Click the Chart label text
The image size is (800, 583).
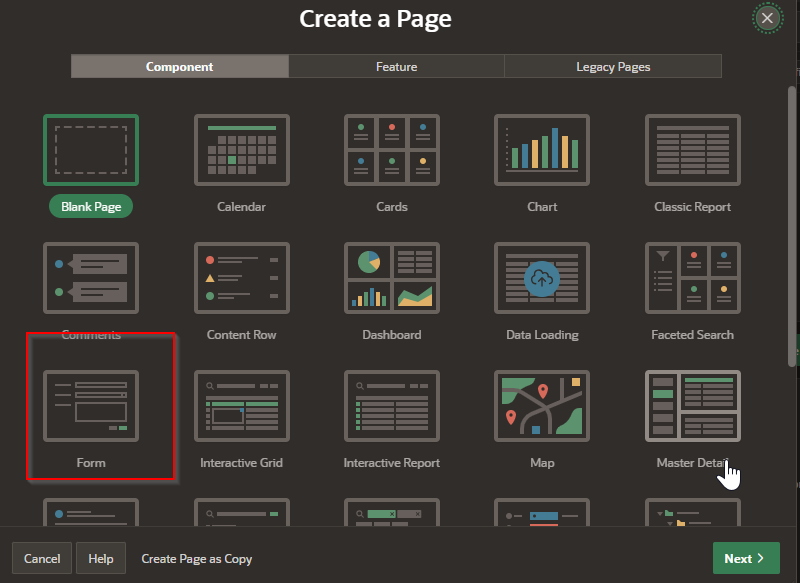[542, 207]
